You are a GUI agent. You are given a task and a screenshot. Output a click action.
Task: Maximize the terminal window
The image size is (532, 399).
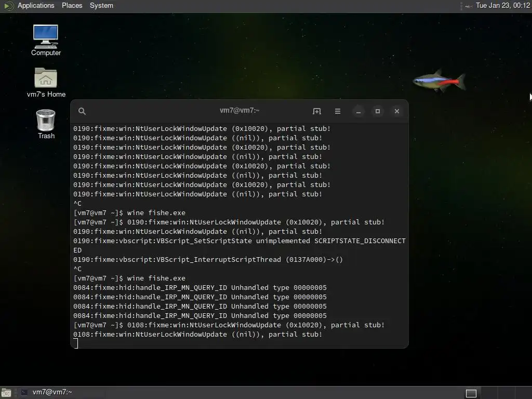click(x=378, y=111)
